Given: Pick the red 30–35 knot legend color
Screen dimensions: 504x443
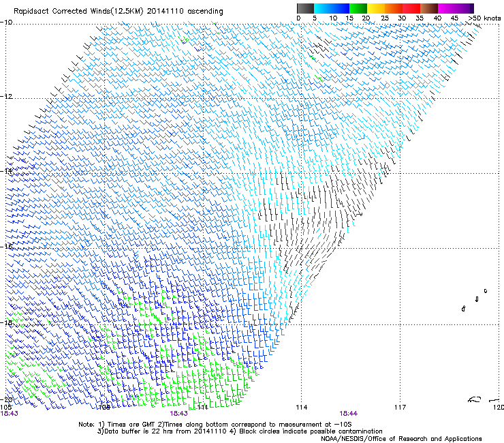Looking at the screenshot, I should (411, 8).
